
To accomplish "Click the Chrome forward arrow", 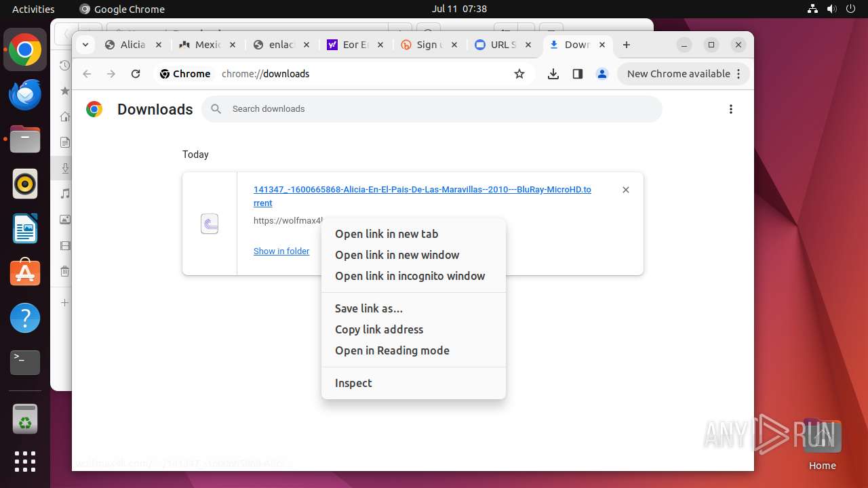I will tap(111, 74).
